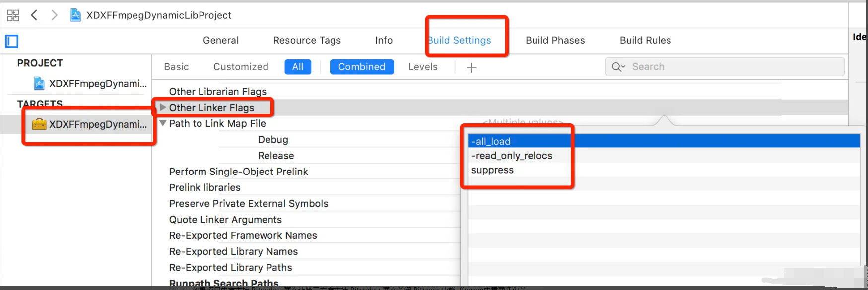Select the -read_only_relocs flag entry

512,156
